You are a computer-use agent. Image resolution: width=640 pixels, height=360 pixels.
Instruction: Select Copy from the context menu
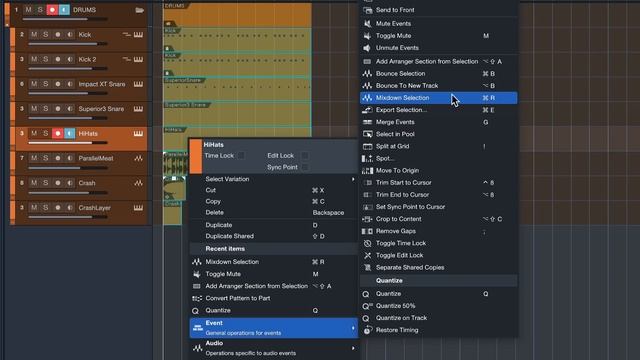(273, 202)
